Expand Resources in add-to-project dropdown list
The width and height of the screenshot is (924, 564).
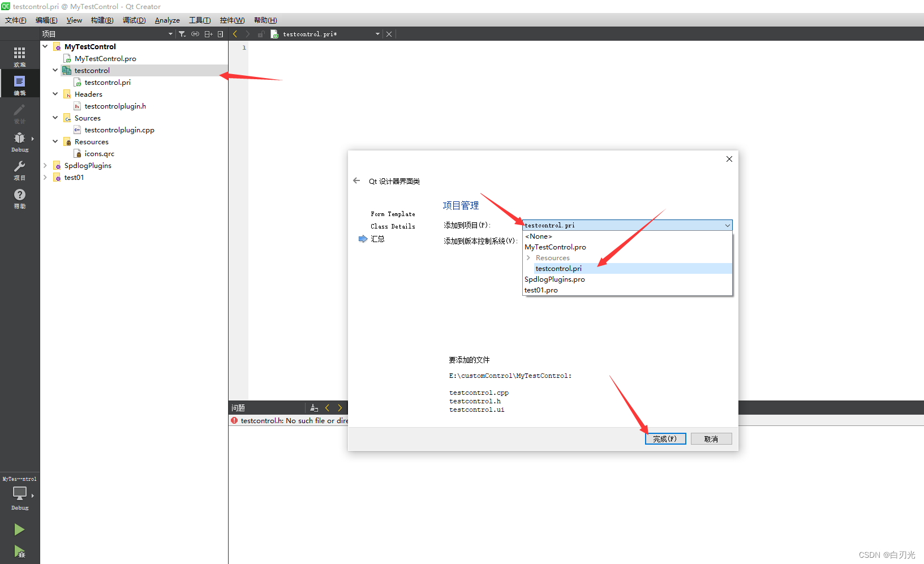pyautogui.click(x=528, y=257)
